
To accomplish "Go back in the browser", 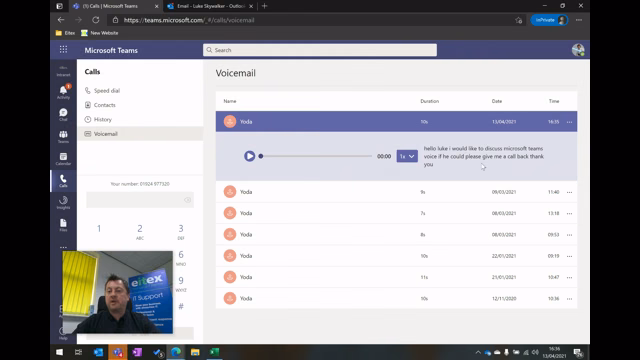I will click(61, 20).
